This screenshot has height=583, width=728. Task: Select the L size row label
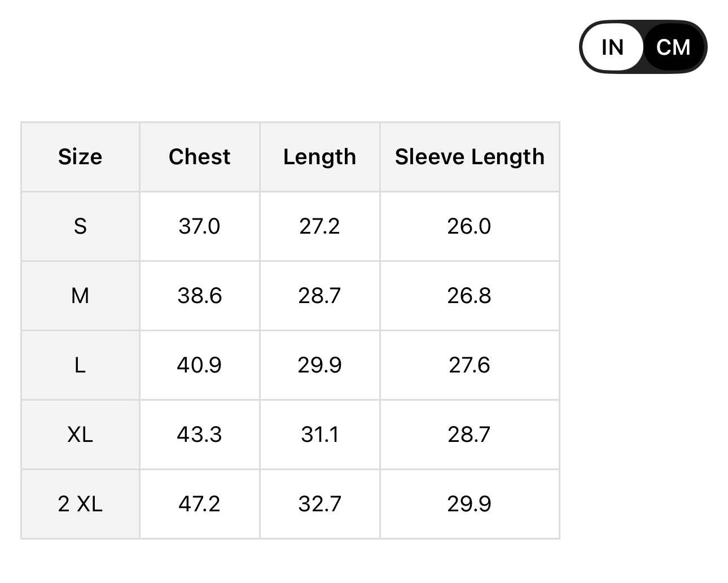point(80,365)
